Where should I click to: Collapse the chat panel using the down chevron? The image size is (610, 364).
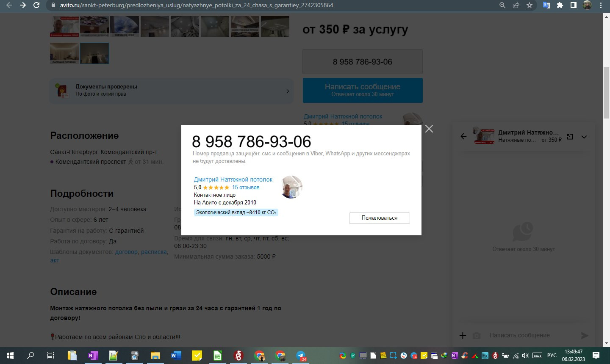[x=584, y=137]
